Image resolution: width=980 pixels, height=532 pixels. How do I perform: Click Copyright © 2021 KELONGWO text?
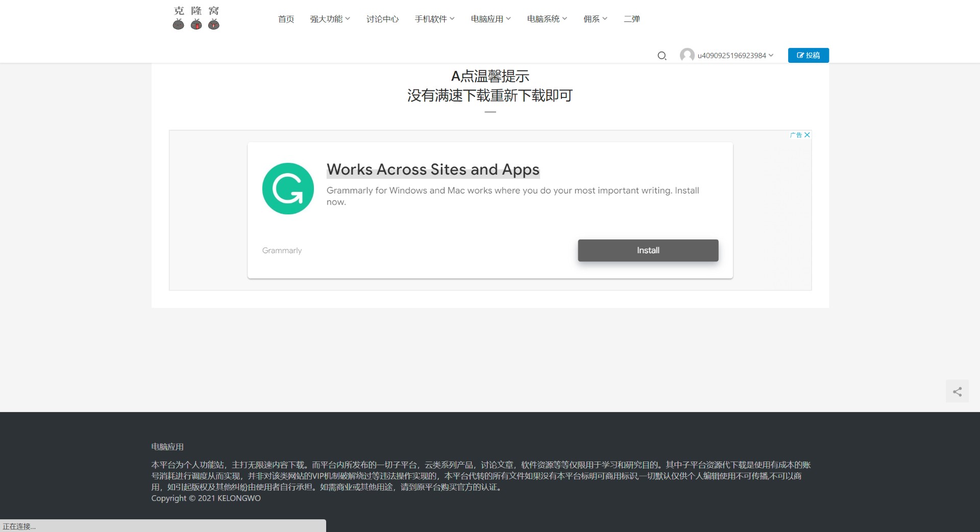pos(206,498)
